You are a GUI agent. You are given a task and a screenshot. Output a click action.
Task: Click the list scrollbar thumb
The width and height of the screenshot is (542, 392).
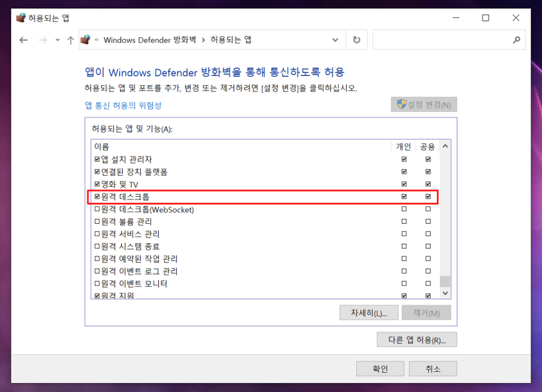(445, 281)
